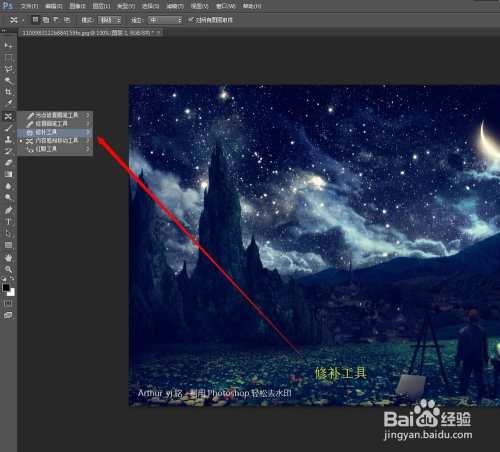
Task: Open the 模式 (Mode) dropdown
Action: [110, 20]
